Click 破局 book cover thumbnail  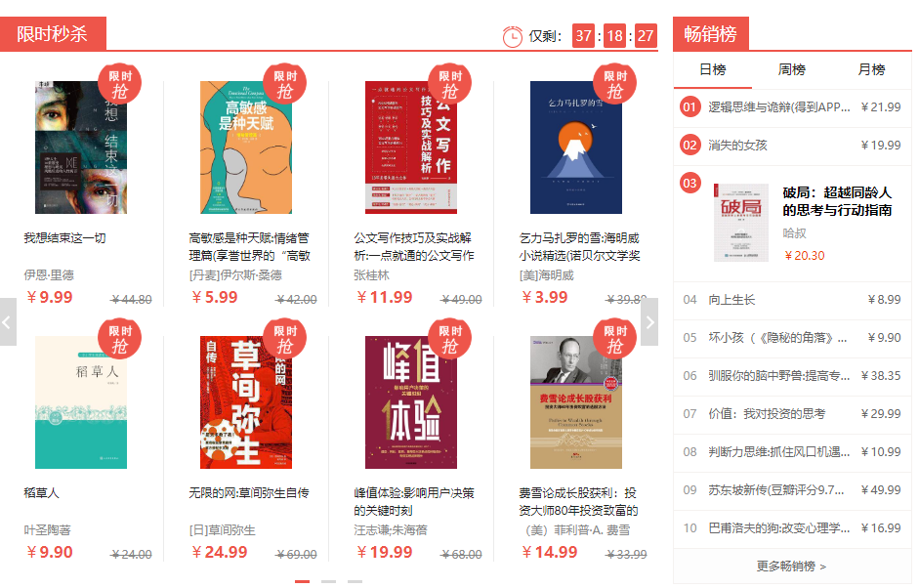pyautogui.click(x=741, y=222)
